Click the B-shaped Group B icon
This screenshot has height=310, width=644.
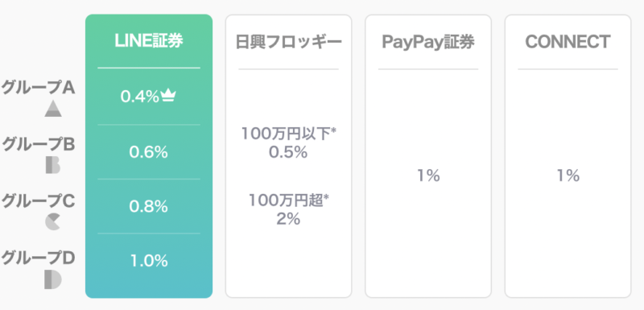coord(53,165)
